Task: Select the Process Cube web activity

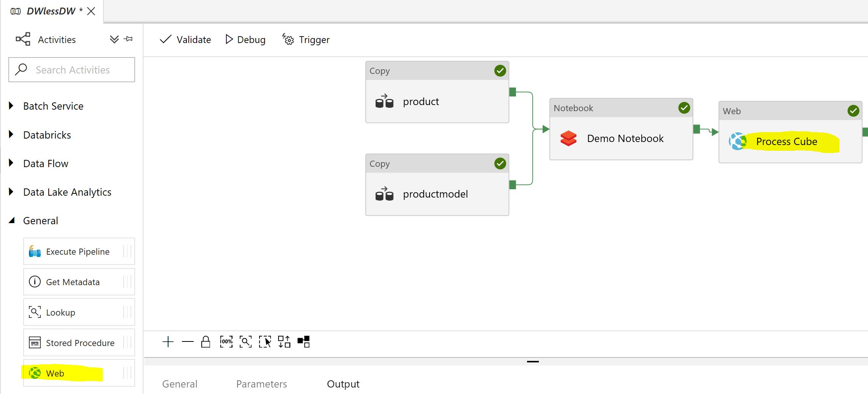Action: (x=790, y=132)
